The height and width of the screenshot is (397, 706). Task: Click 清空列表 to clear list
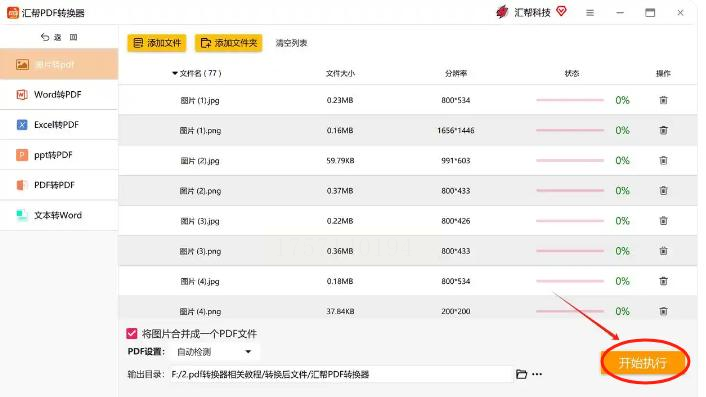[291, 43]
